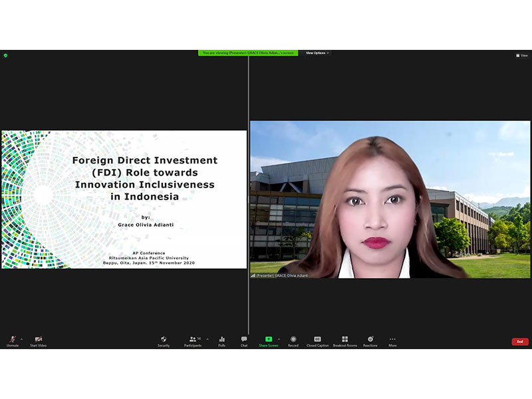Viewport: 532px width, 399px height.
Task: Open the Participants panel
Action: pos(192,340)
